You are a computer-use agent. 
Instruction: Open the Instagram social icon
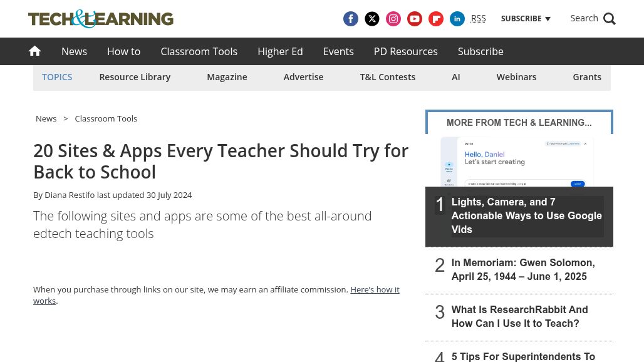(393, 19)
